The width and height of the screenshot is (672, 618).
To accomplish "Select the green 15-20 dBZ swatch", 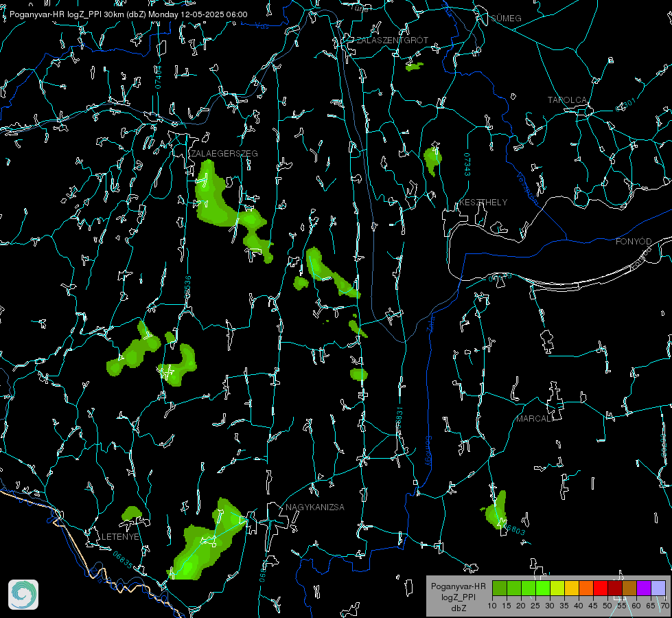I will (x=514, y=588).
